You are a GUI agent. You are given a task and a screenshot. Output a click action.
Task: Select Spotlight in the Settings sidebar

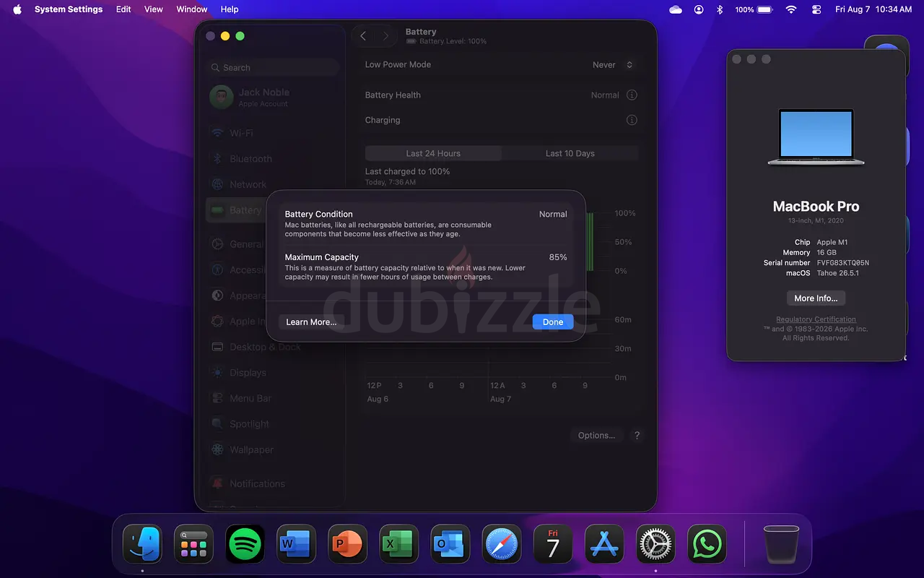pyautogui.click(x=273, y=424)
